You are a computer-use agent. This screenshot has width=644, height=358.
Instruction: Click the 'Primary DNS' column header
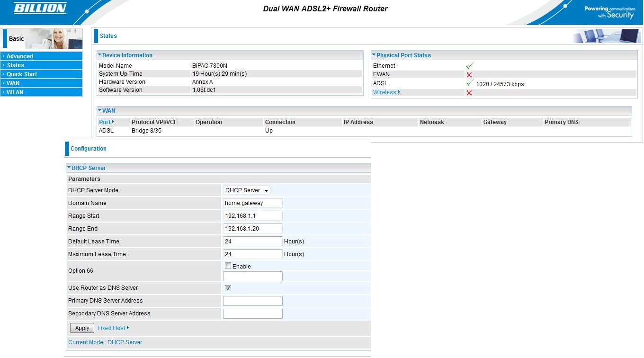coord(562,122)
